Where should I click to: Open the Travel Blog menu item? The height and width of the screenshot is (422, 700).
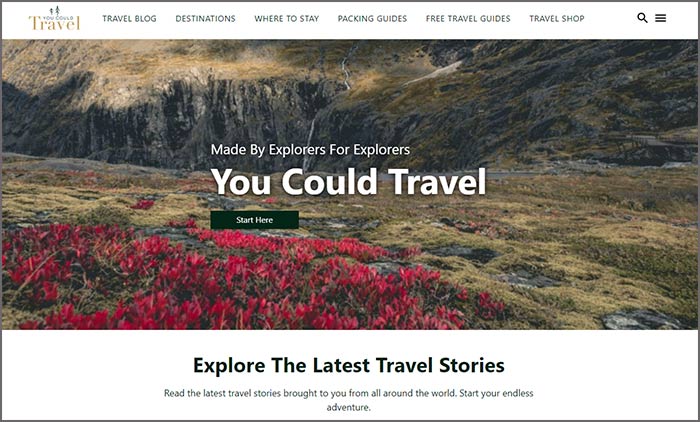pyautogui.click(x=129, y=19)
